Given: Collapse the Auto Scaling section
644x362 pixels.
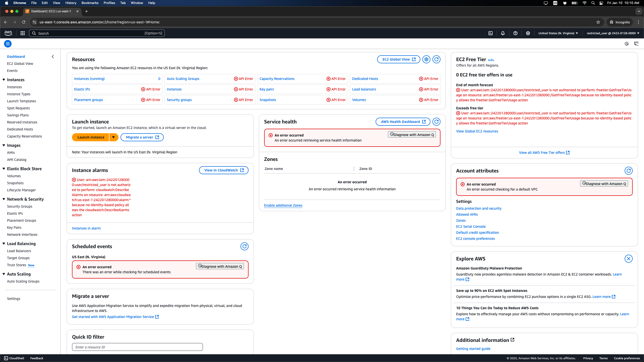Looking at the screenshot, I should point(4,274).
